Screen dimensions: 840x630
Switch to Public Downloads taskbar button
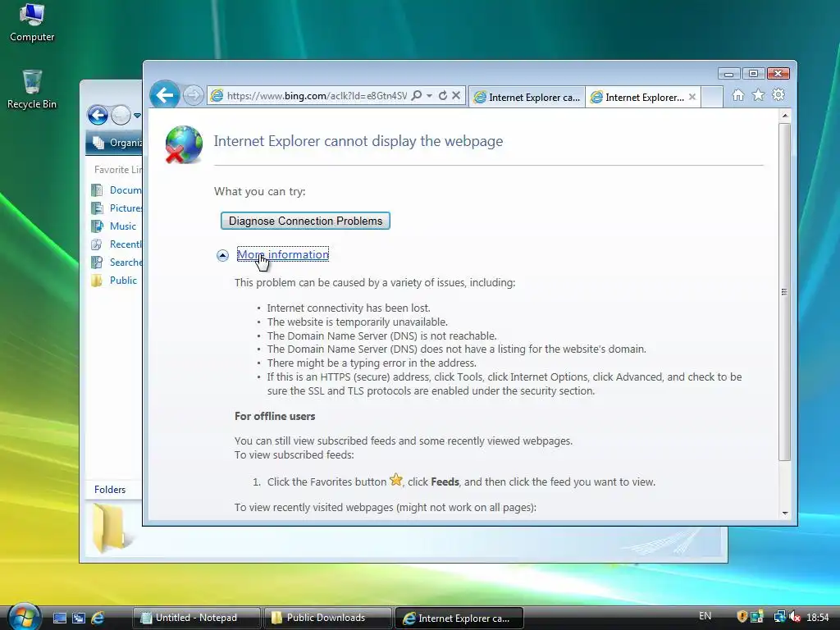327,618
